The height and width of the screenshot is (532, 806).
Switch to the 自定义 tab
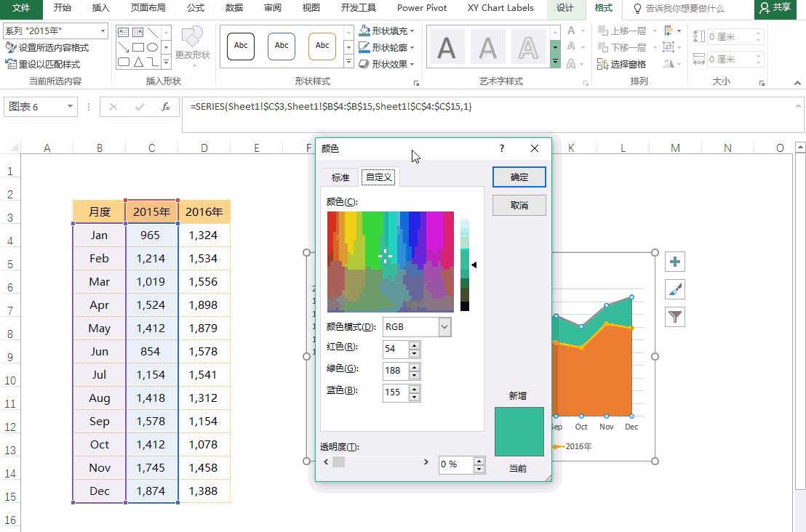[379, 177]
